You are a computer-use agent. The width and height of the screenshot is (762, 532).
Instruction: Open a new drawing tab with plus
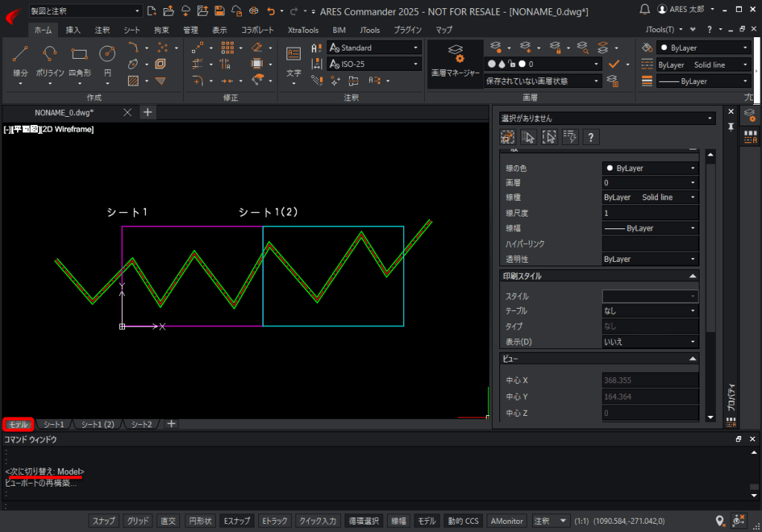tap(148, 112)
